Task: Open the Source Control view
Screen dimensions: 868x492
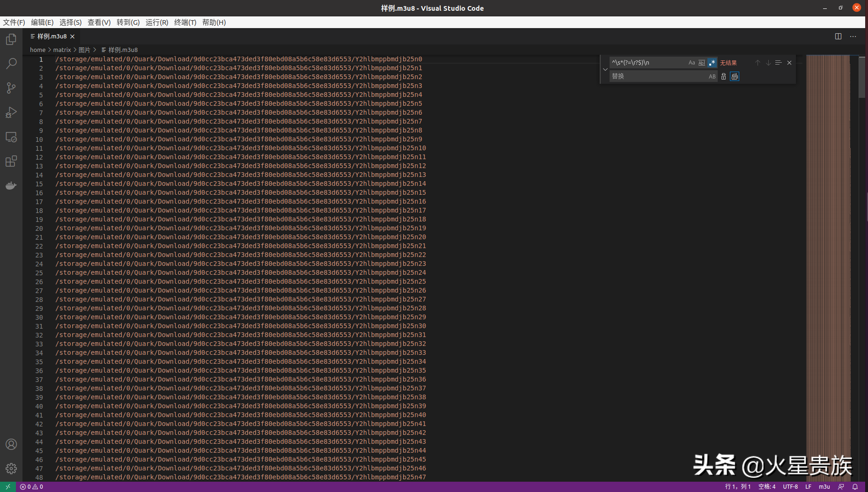Action: pyautogui.click(x=11, y=88)
